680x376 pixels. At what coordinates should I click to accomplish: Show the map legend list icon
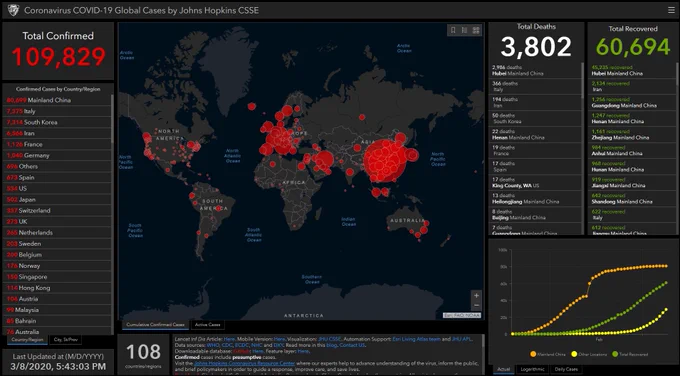click(x=464, y=30)
